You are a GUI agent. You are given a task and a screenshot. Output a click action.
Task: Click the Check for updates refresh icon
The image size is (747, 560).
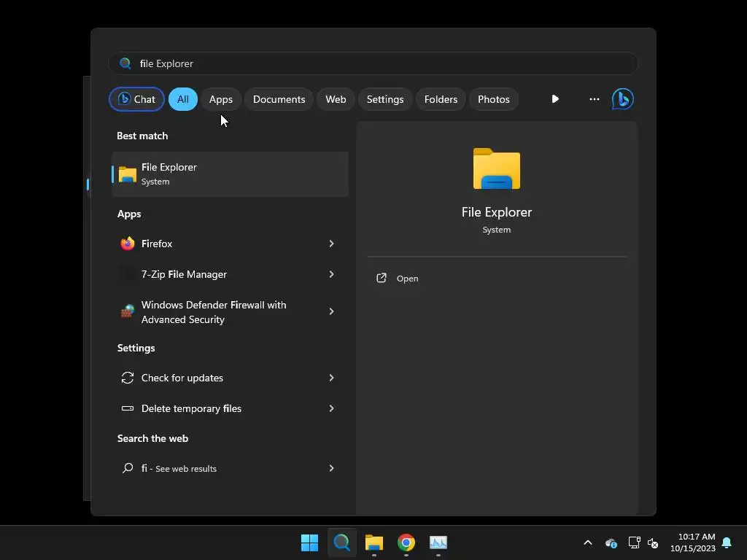(127, 378)
